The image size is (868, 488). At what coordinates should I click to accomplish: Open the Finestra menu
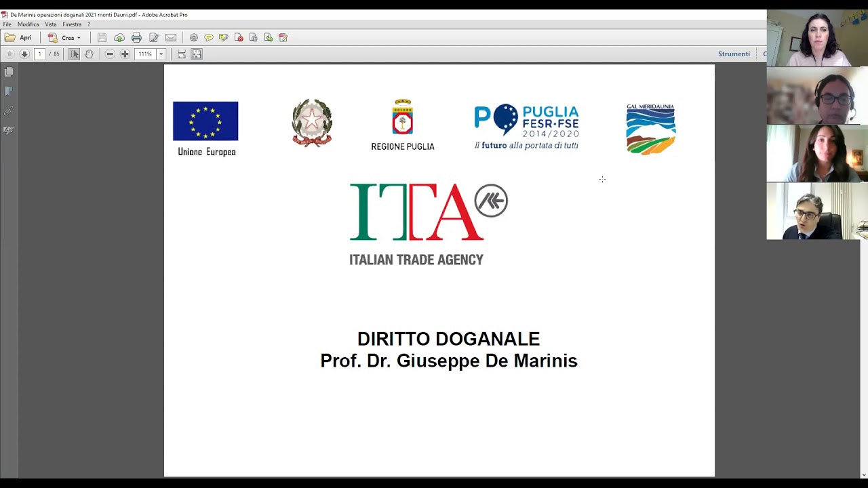coord(72,24)
